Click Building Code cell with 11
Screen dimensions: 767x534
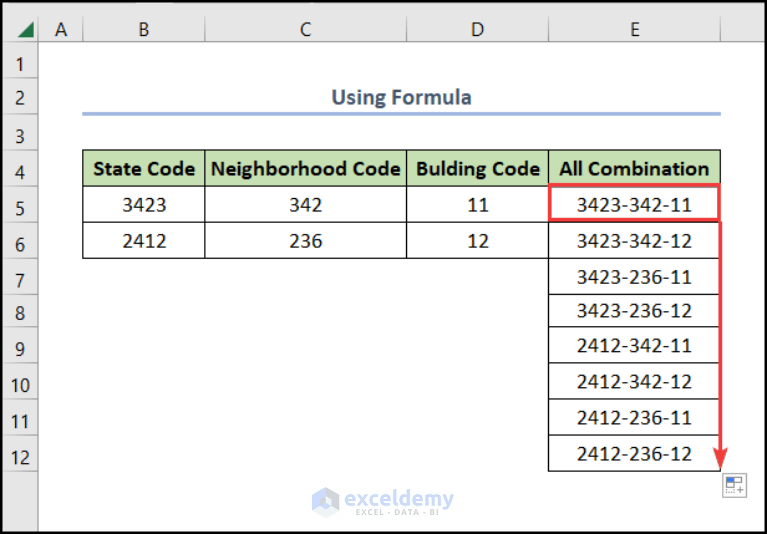477,204
